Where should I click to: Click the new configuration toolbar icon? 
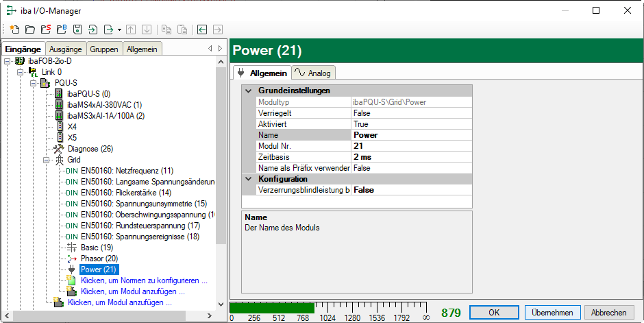[14, 29]
